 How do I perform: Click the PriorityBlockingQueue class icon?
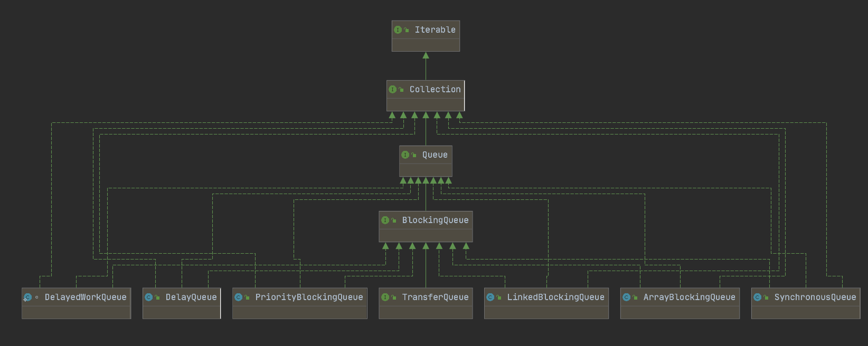point(239,297)
